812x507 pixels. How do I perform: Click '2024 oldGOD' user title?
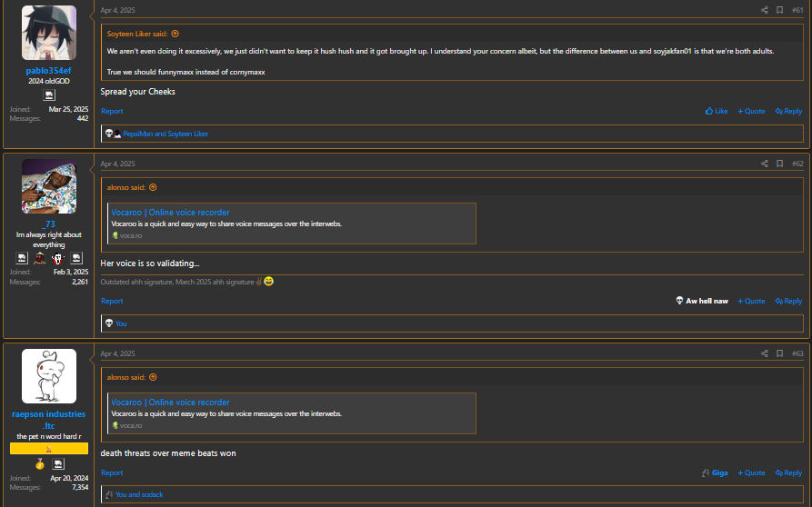coord(49,81)
